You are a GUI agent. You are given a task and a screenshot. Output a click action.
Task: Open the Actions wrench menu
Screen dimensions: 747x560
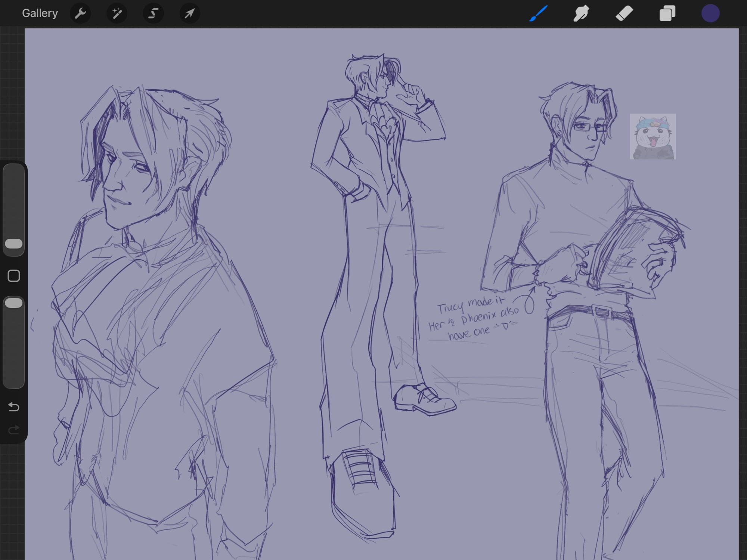click(80, 13)
